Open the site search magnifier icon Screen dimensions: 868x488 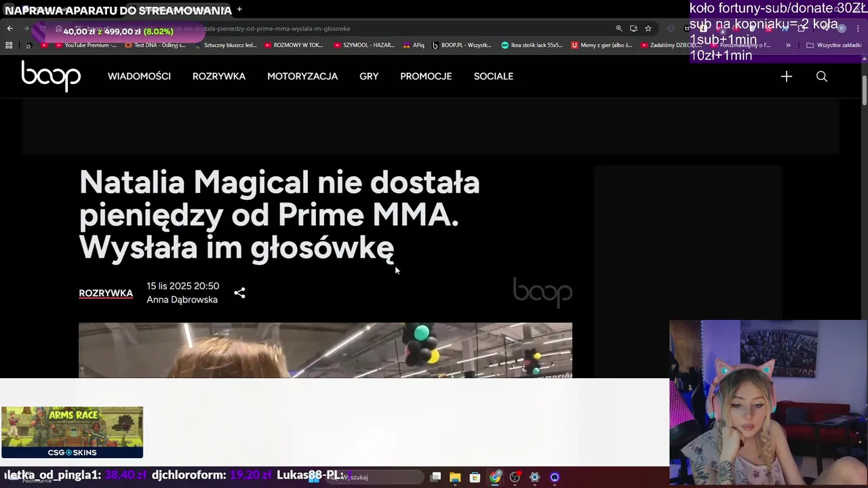pos(822,77)
